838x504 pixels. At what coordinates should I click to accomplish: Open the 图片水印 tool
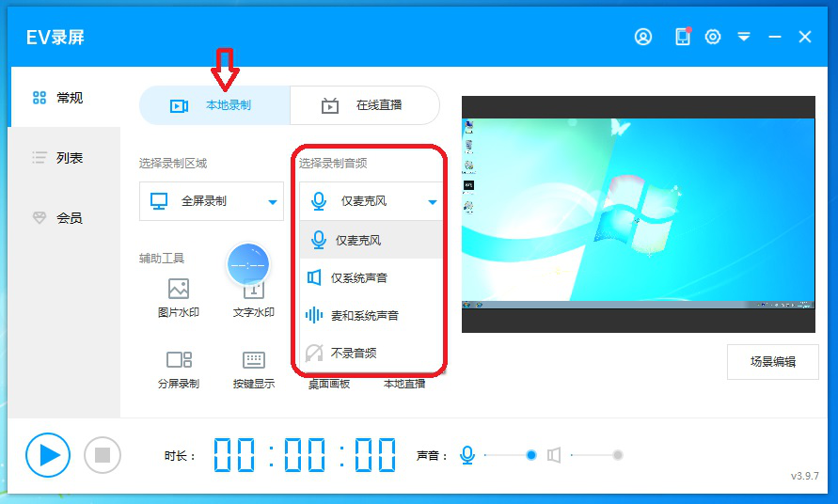(179, 298)
